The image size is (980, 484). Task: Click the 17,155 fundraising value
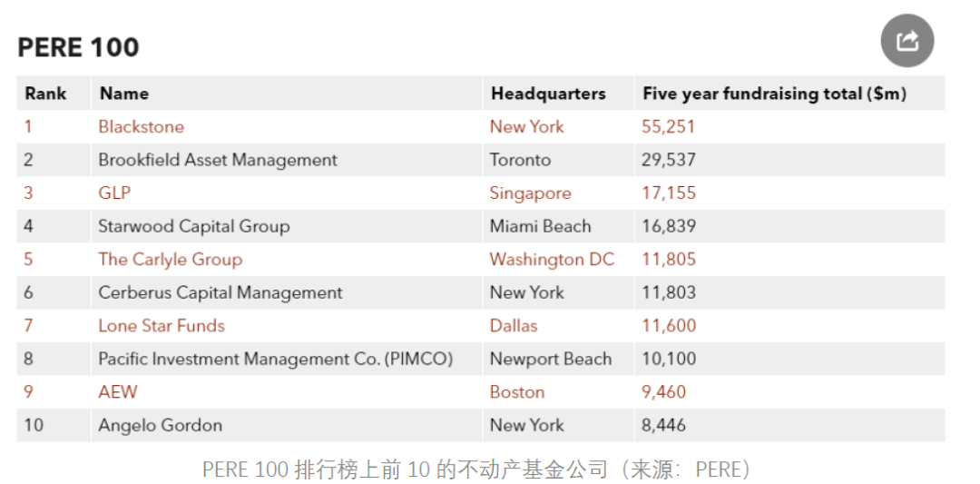668,193
